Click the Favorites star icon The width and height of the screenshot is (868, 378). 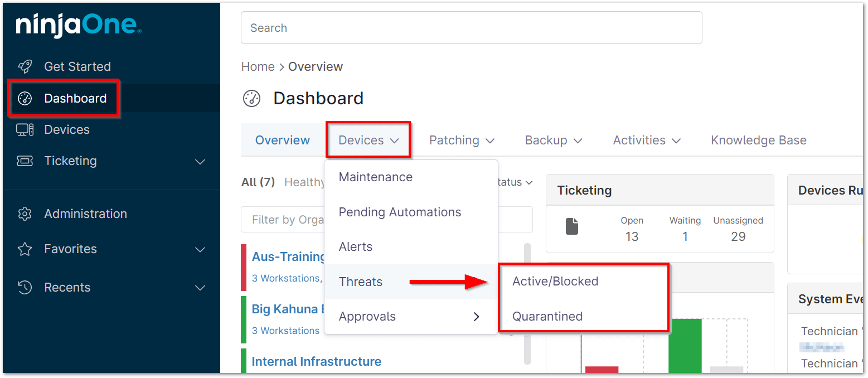click(x=25, y=249)
